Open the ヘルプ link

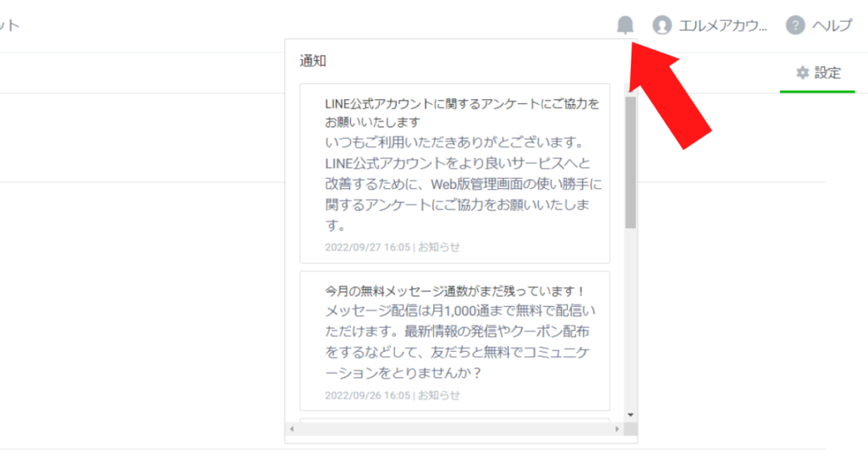[x=832, y=25]
